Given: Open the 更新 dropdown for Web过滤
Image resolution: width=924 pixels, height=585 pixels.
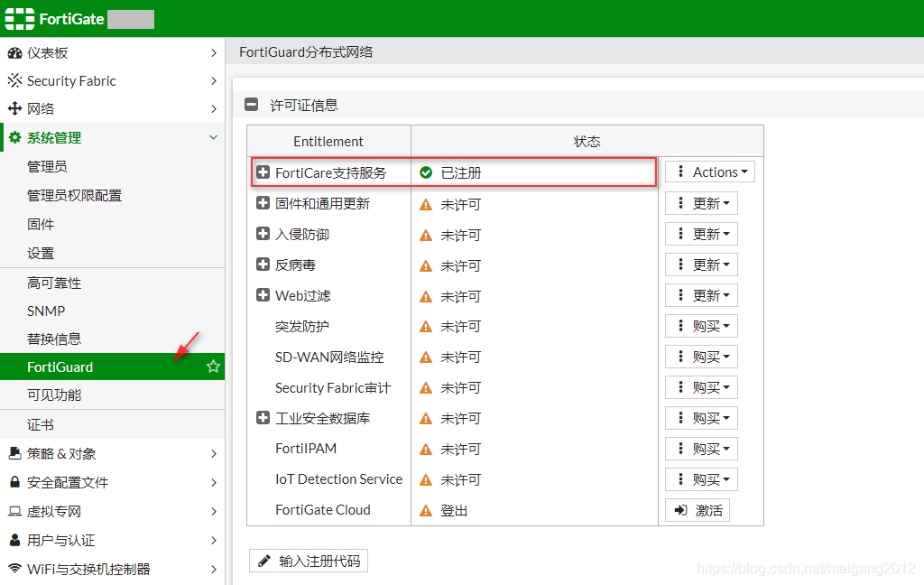Looking at the screenshot, I should [701, 295].
